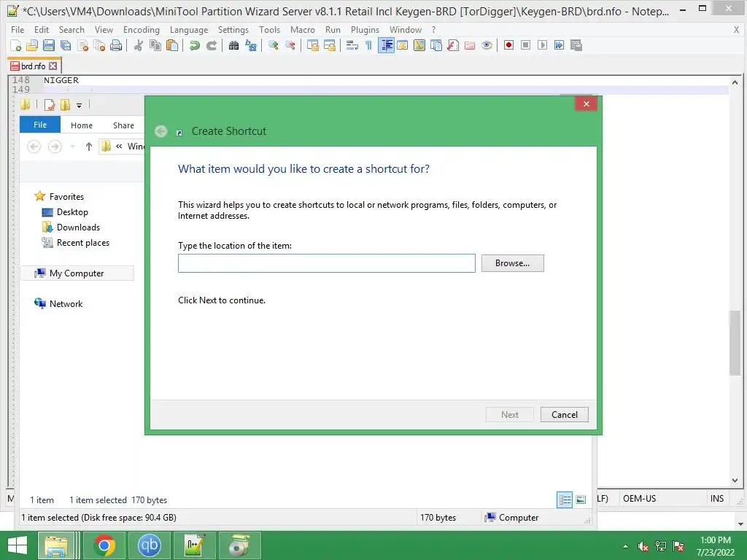This screenshot has height=560, width=747.
Task: Open Find with the binoculars icon
Action: tap(233, 45)
